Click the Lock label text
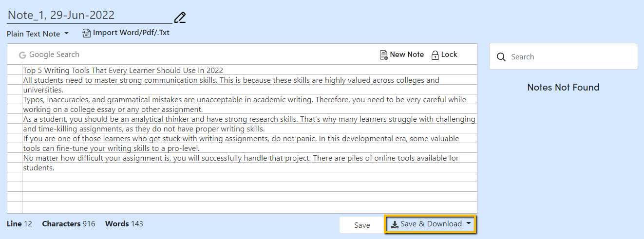This screenshot has height=239, width=644. (449, 55)
